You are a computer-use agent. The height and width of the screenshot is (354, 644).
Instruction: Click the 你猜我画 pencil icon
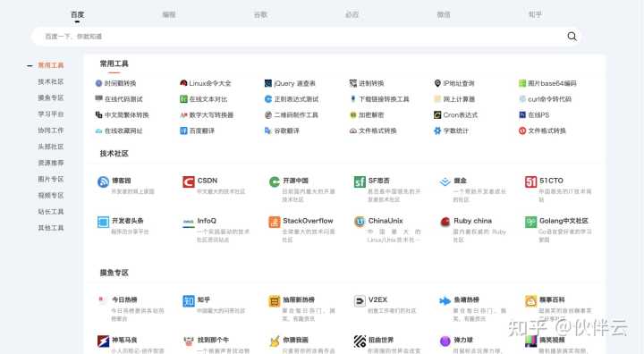[274, 341]
